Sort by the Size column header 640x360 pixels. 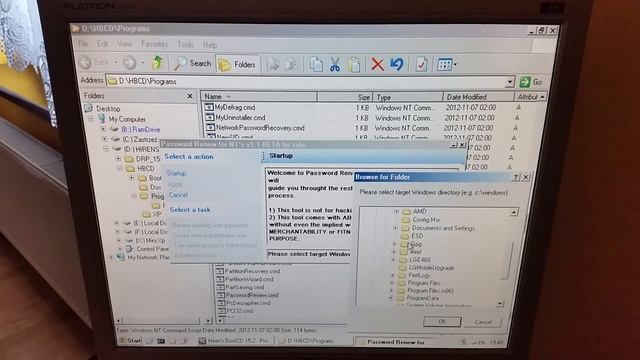[x=344, y=97]
